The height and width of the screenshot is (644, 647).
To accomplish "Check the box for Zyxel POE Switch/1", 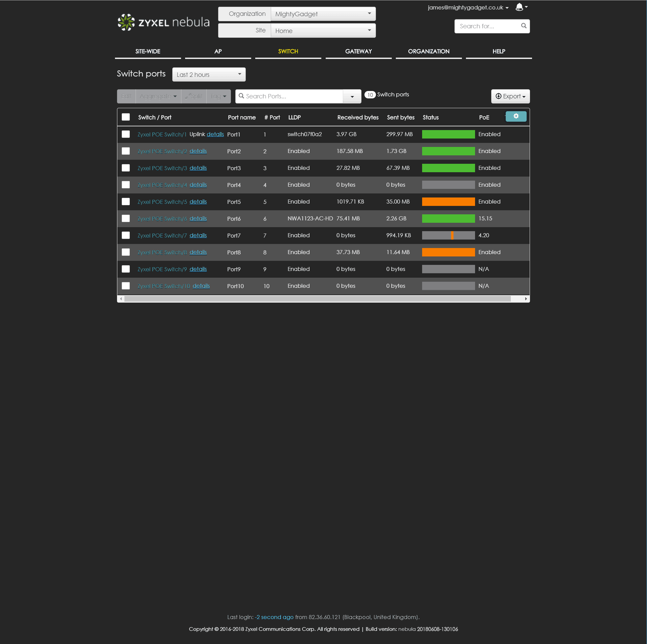I will 126,134.
